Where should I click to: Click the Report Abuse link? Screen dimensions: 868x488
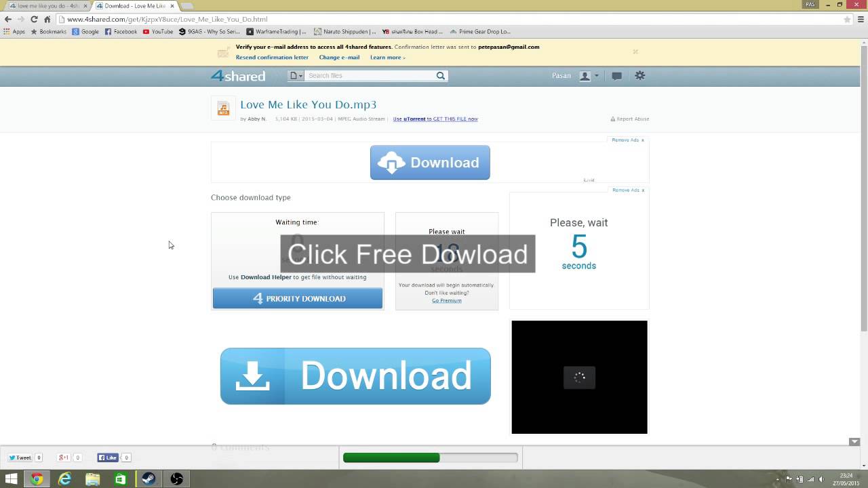pos(630,119)
